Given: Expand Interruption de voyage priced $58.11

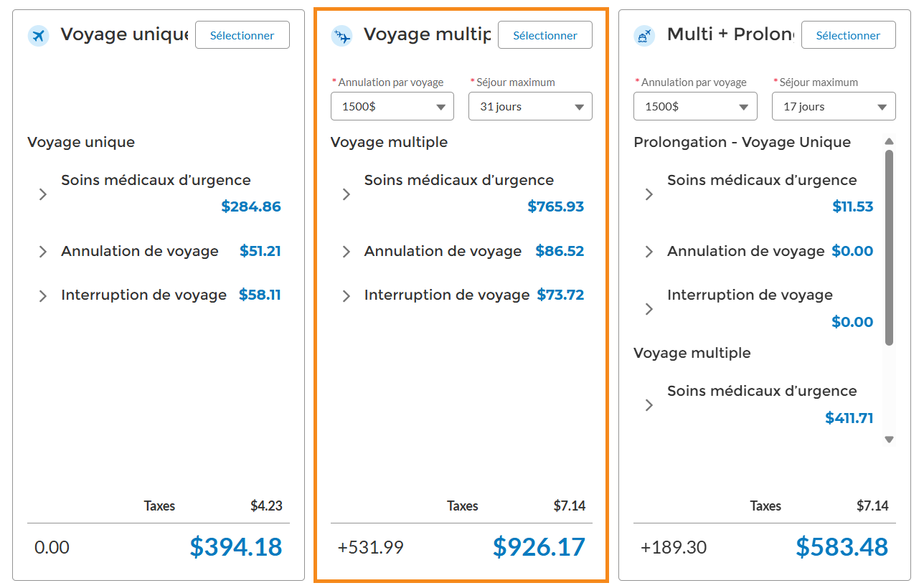Looking at the screenshot, I should click(43, 295).
